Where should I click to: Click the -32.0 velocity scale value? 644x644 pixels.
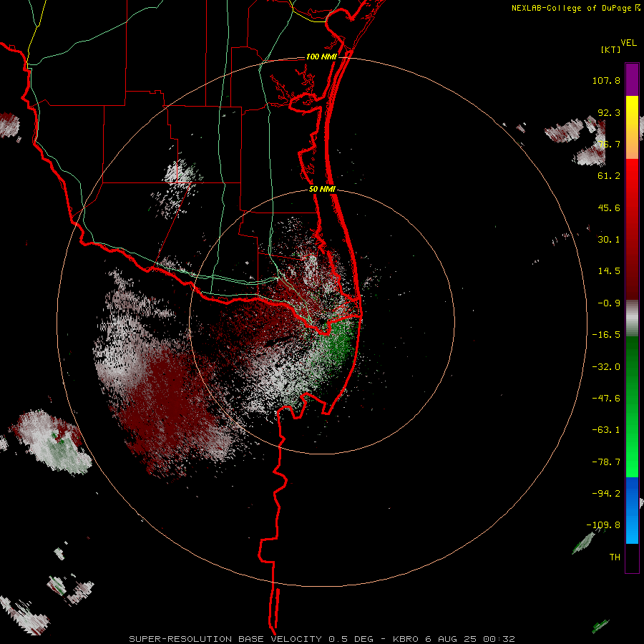click(x=606, y=367)
